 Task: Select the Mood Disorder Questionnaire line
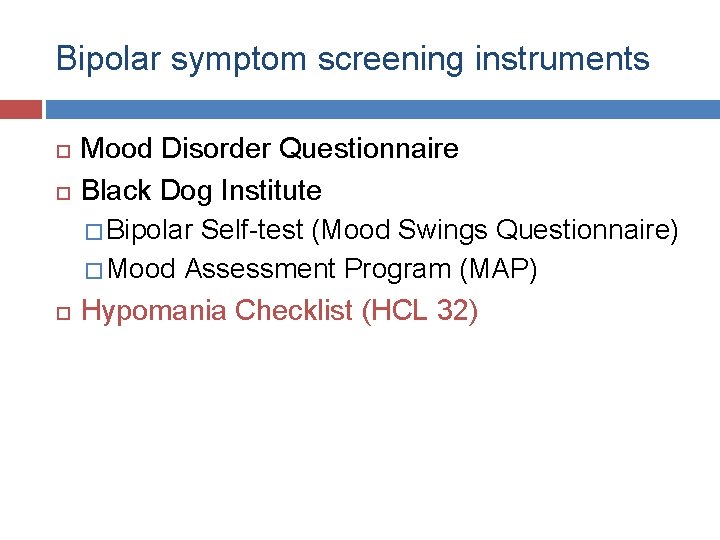point(270,148)
